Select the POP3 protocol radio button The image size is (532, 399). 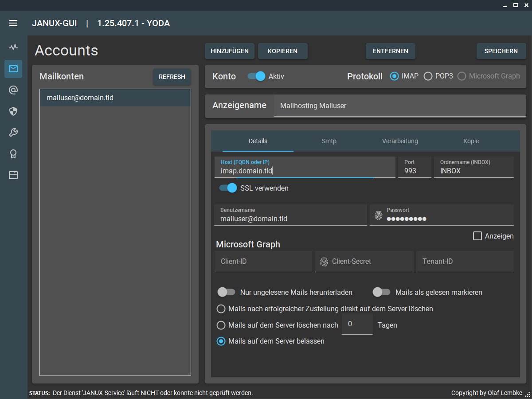coord(428,76)
